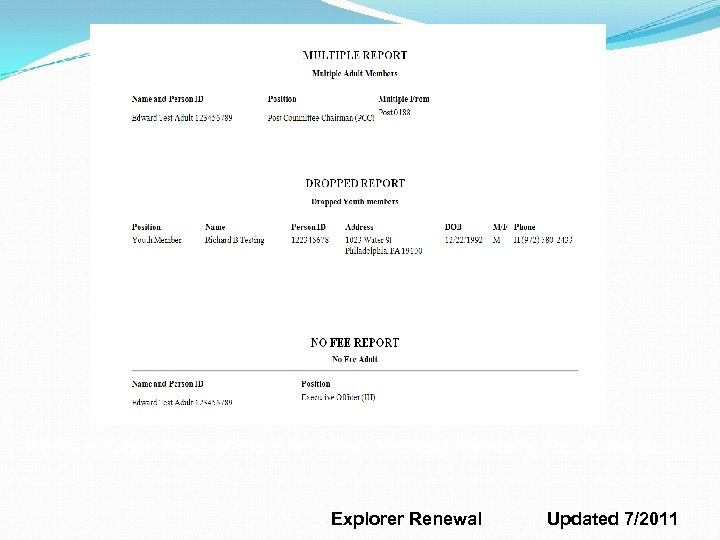Click 'Person ID' header in Dropped Report
The width and height of the screenshot is (720, 540).
[308, 227]
